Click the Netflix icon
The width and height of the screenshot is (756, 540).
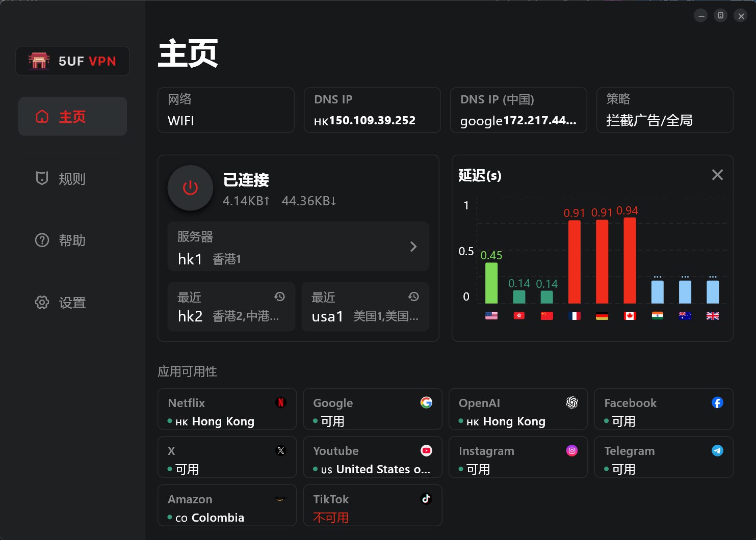click(280, 402)
